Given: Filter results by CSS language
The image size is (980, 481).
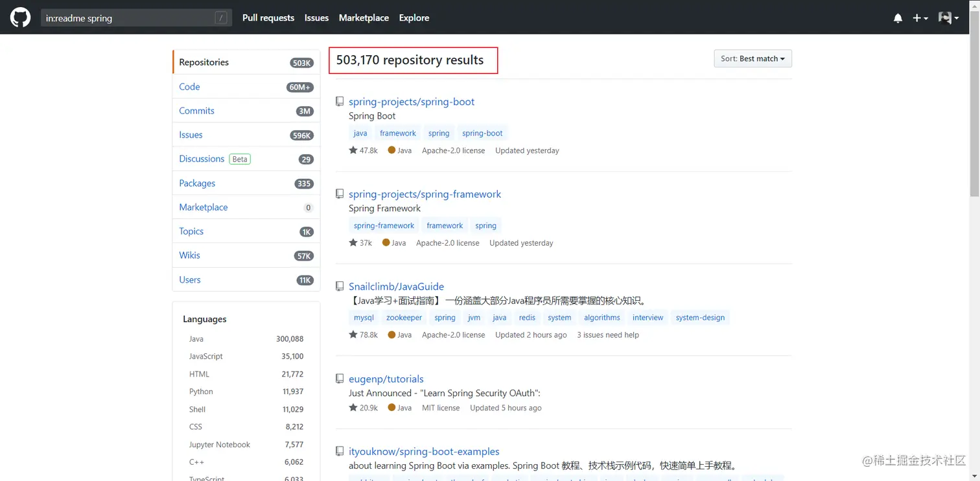Looking at the screenshot, I should (x=246, y=427).
